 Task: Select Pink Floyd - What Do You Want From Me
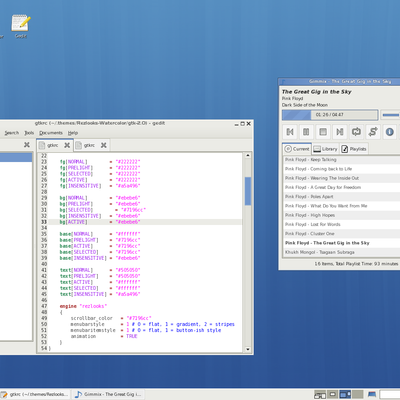coord(342,206)
